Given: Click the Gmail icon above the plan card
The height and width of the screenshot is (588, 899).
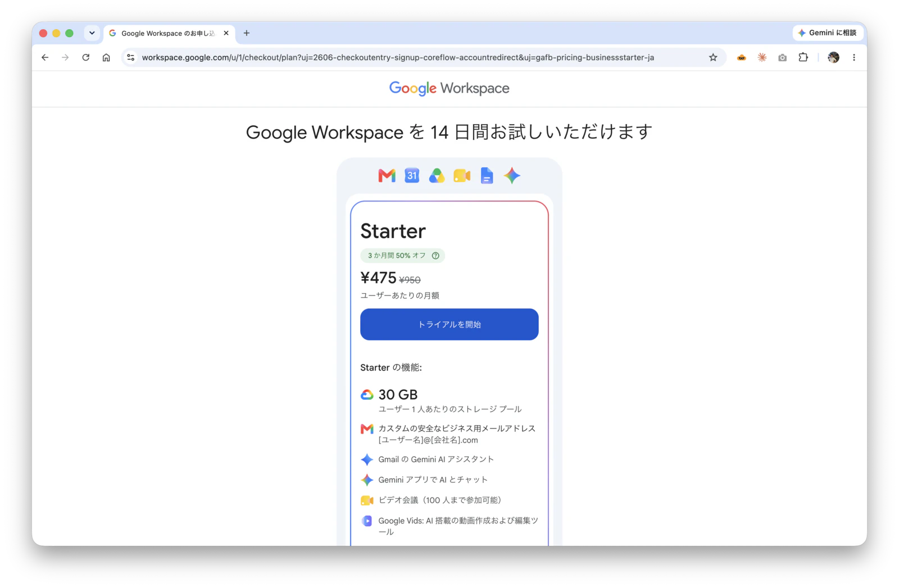Looking at the screenshot, I should click(387, 176).
